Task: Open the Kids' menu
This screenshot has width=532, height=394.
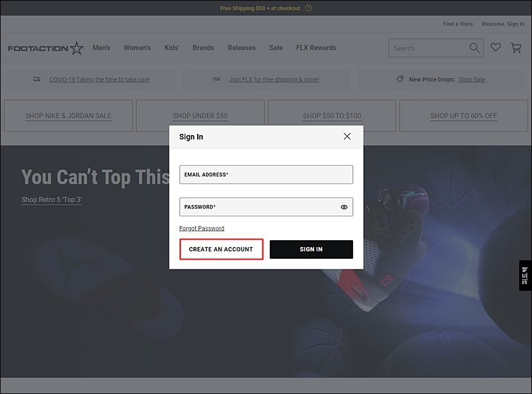Action: [171, 48]
